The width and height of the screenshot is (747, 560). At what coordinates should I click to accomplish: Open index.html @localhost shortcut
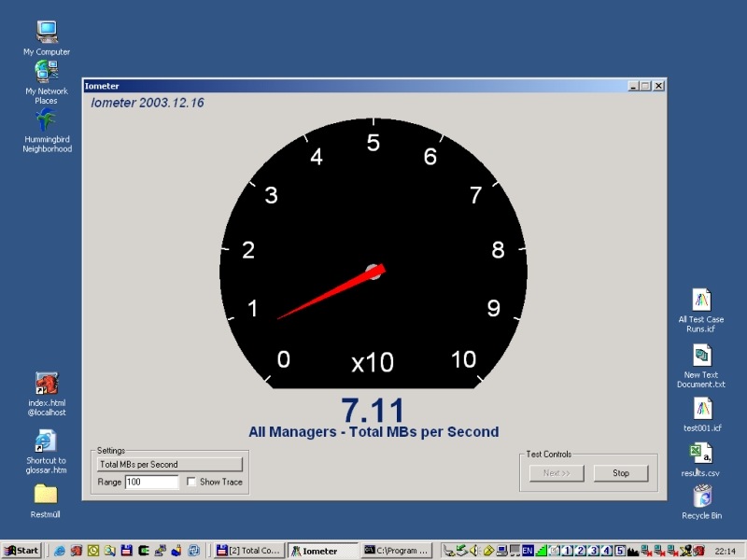[46, 384]
